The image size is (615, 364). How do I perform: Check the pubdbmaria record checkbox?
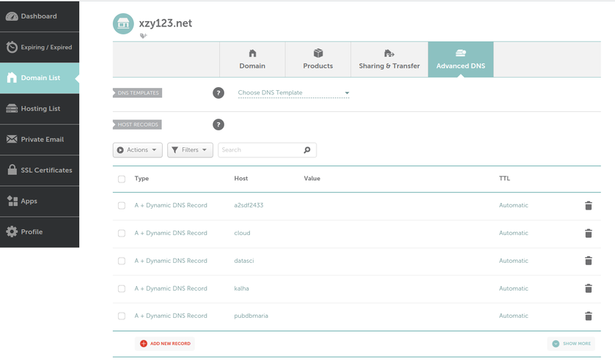(122, 316)
